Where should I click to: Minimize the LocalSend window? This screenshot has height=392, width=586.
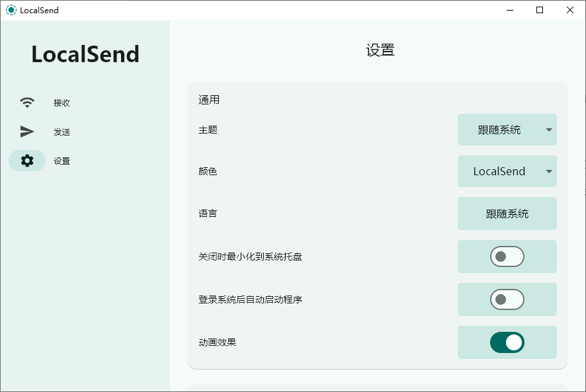(510, 10)
